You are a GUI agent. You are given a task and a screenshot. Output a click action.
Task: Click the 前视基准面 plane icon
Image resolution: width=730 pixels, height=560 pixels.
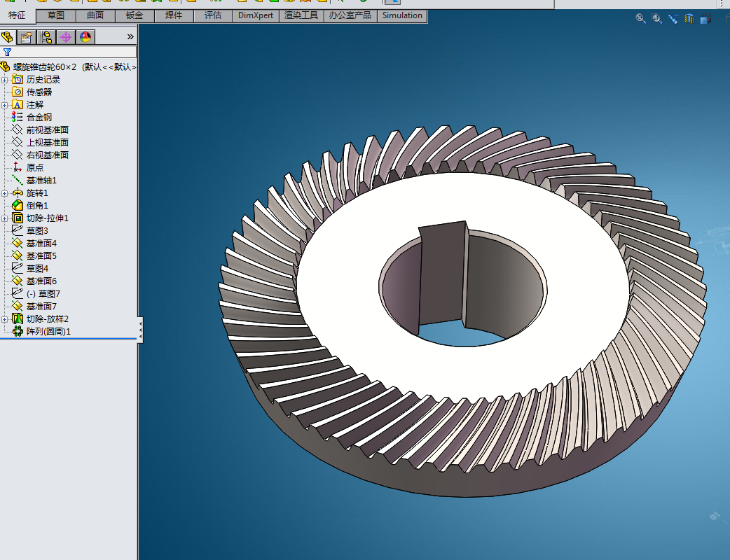[18, 129]
